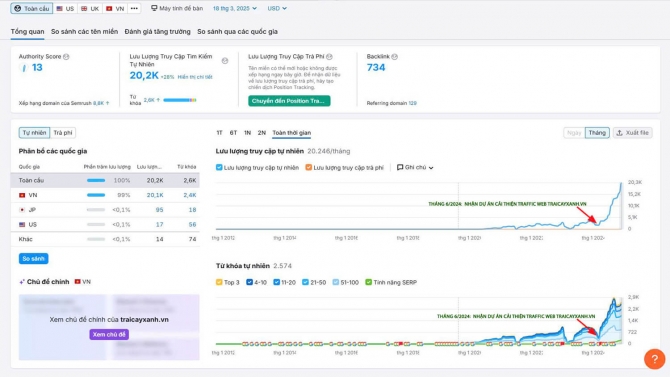Select the Toàn cầu globe database button

pos(32,9)
